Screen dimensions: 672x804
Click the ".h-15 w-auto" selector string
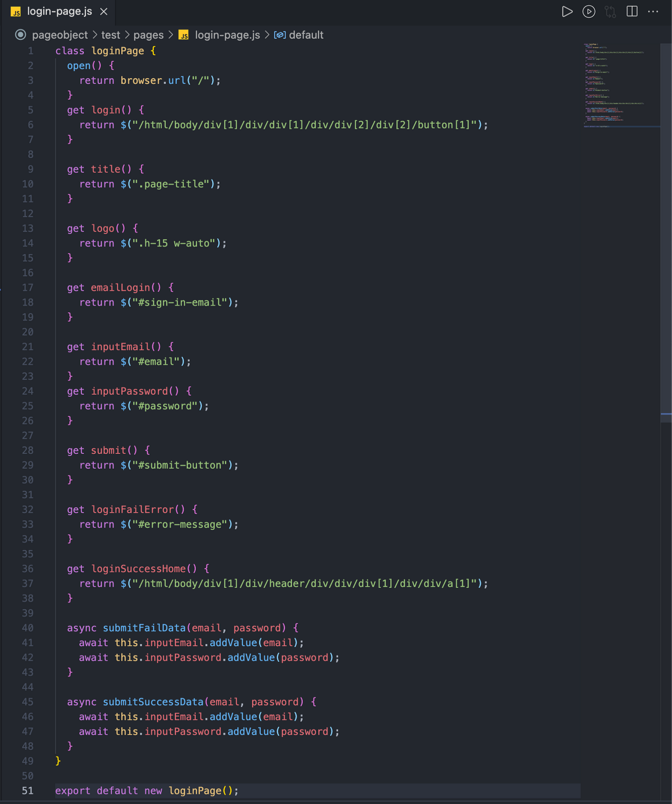pos(174,243)
